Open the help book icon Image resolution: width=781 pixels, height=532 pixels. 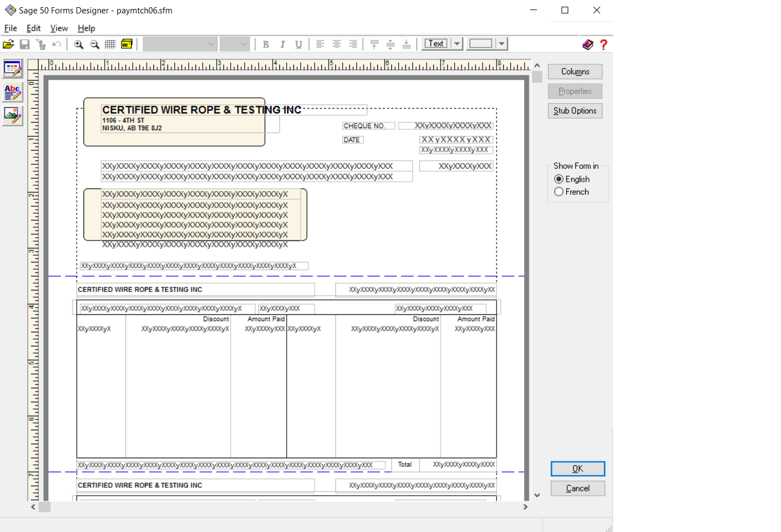click(x=588, y=44)
